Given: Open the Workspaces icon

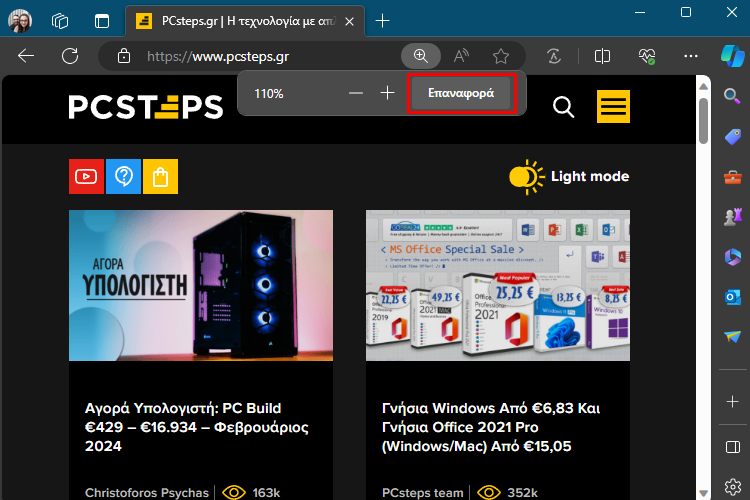Looking at the screenshot, I should click(60, 21).
